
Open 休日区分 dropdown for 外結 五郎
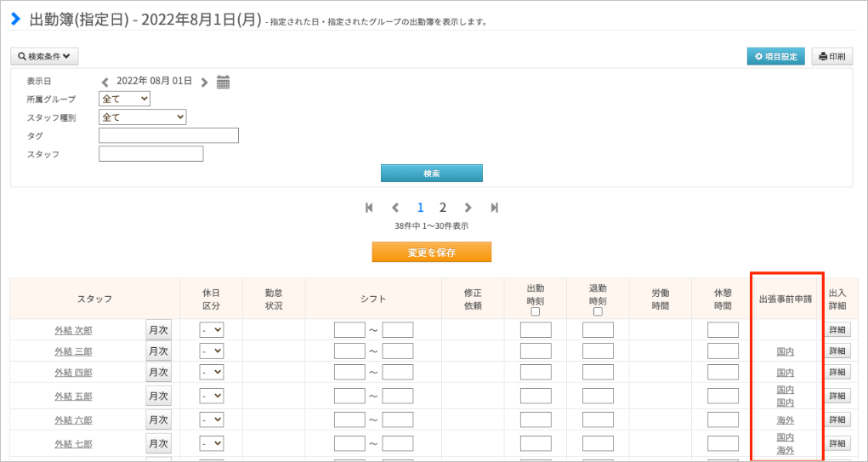point(212,396)
